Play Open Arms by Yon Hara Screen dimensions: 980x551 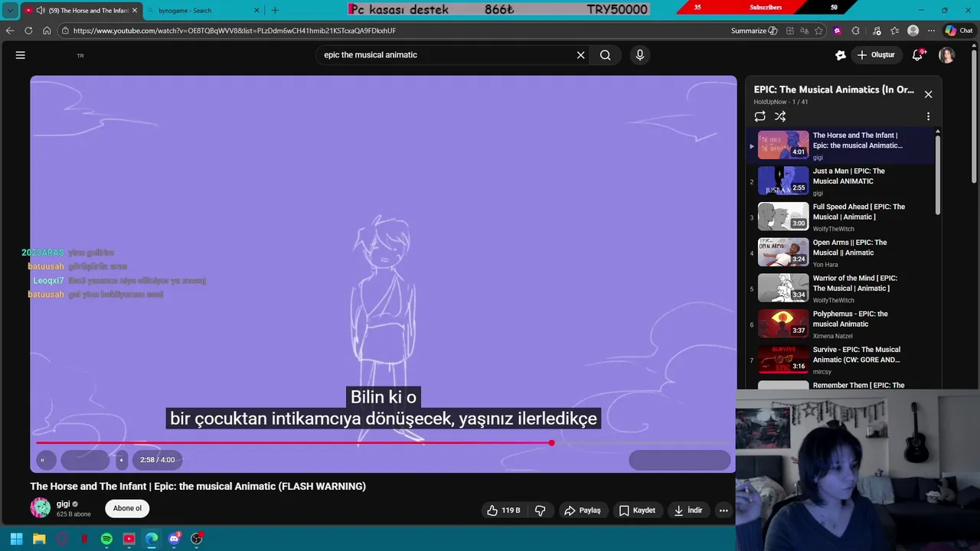pos(841,253)
